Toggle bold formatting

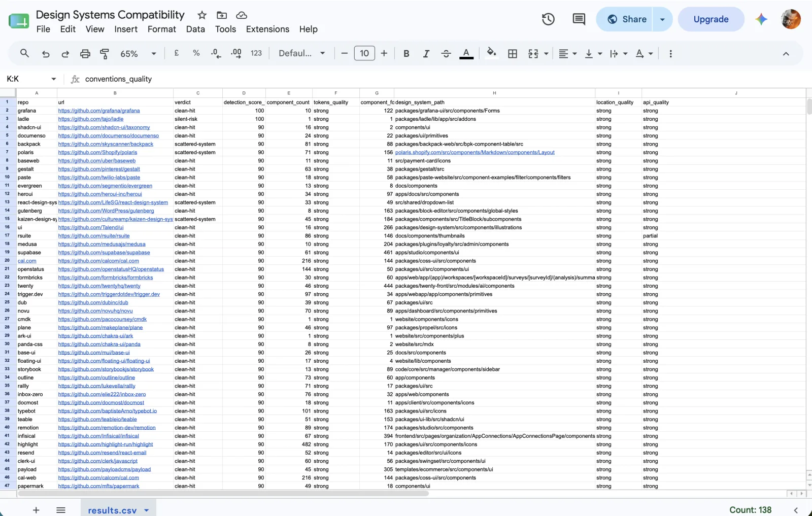(x=407, y=53)
